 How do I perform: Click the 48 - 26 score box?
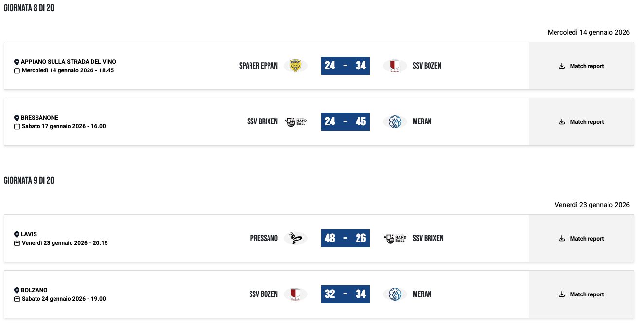click(x=345, y=239)
